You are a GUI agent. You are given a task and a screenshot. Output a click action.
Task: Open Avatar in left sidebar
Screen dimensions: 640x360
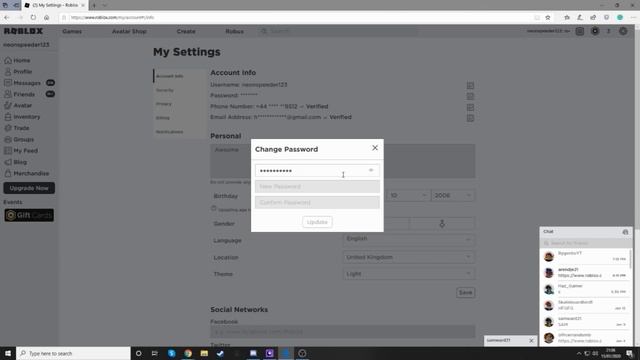coord(18,105)
